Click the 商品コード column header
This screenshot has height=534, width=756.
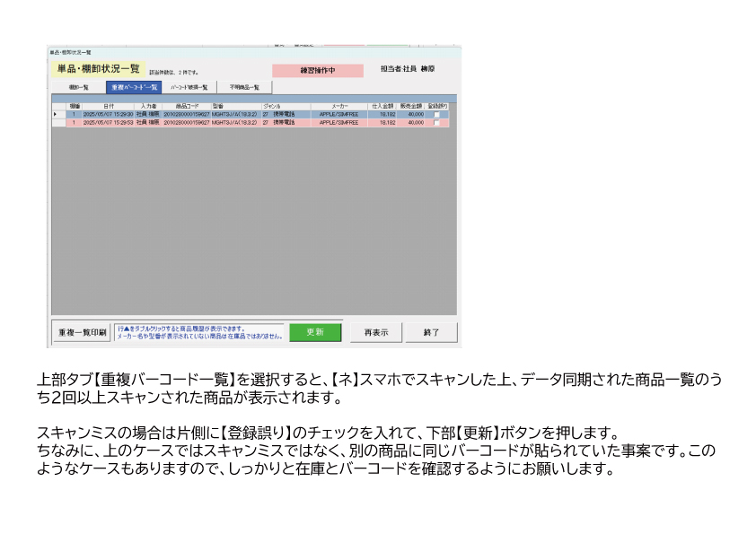tap(187, 107)
